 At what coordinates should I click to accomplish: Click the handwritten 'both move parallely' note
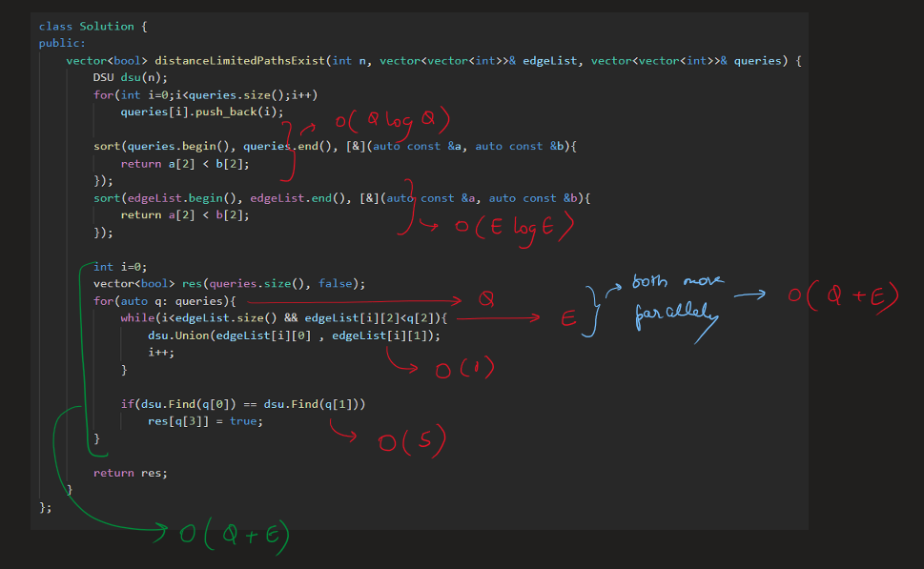point(675,298)
